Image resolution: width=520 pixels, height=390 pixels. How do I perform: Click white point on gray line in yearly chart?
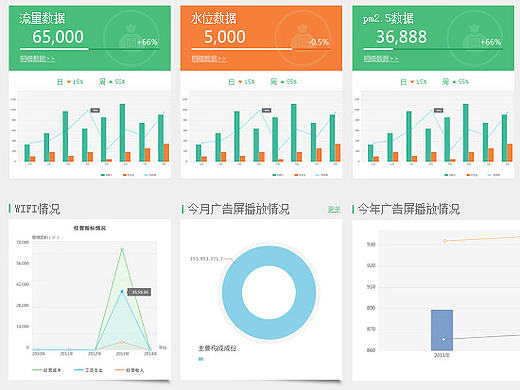(x=444, y=339)
